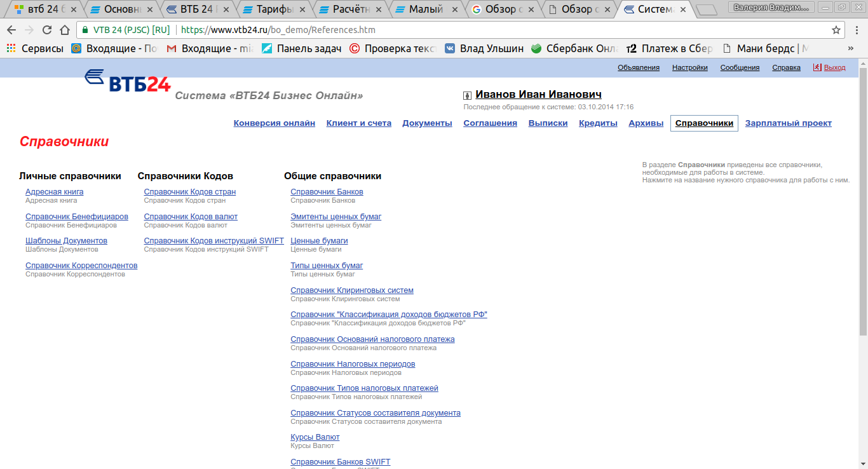Open the Курсы Валют link

click(x=315, y=437)
